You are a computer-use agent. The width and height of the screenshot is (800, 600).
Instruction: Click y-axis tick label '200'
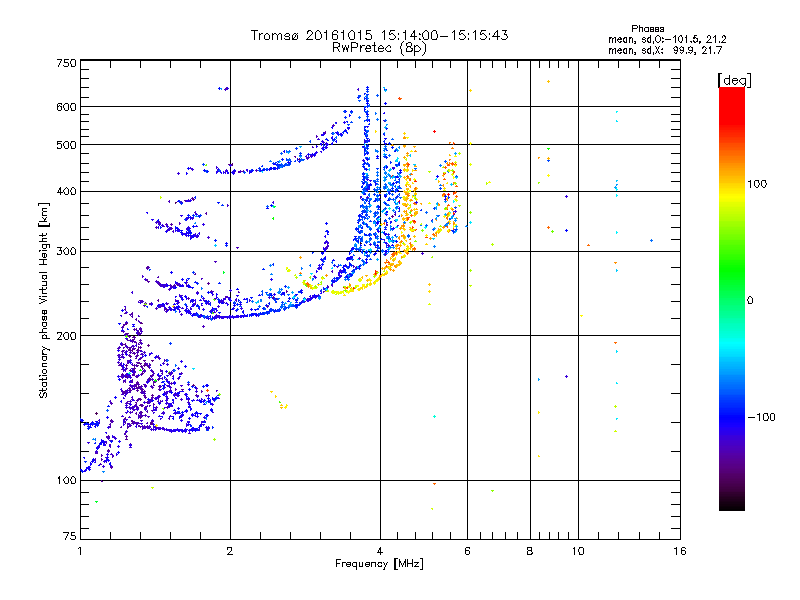point(66,336)
